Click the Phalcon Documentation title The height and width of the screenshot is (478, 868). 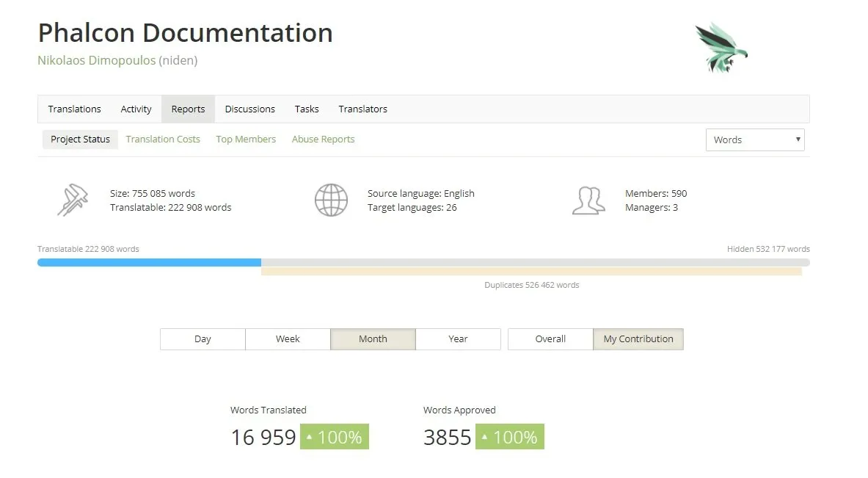click(185, 33)
